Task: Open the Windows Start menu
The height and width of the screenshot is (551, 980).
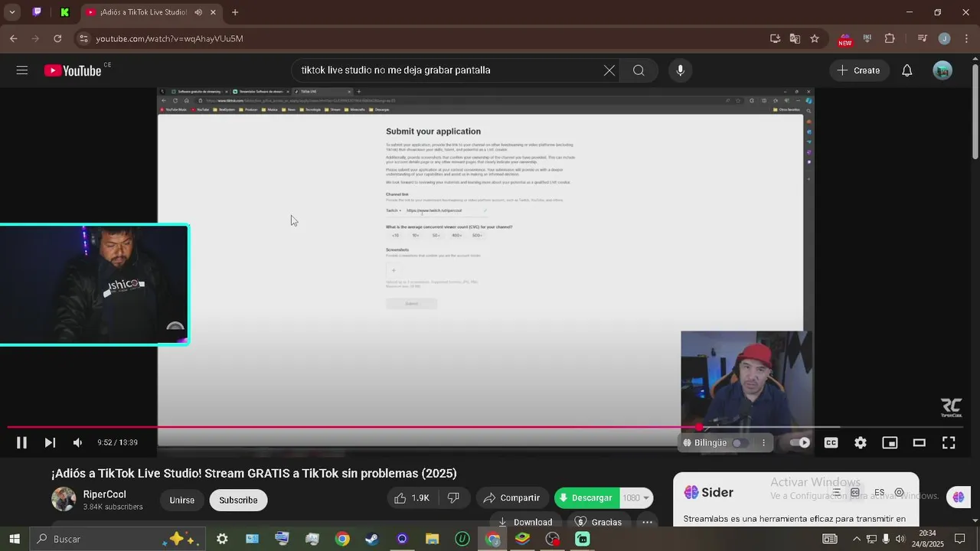Action: 14,539
